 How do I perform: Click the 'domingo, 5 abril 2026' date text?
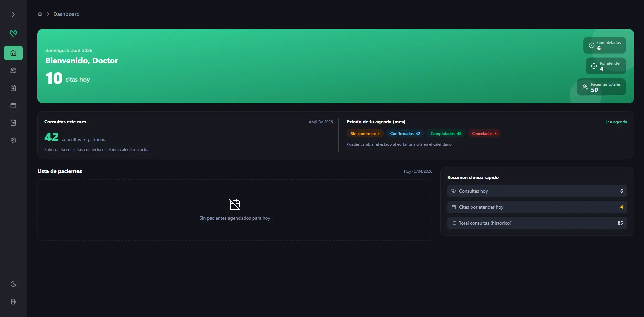click(x=69, y=50)
